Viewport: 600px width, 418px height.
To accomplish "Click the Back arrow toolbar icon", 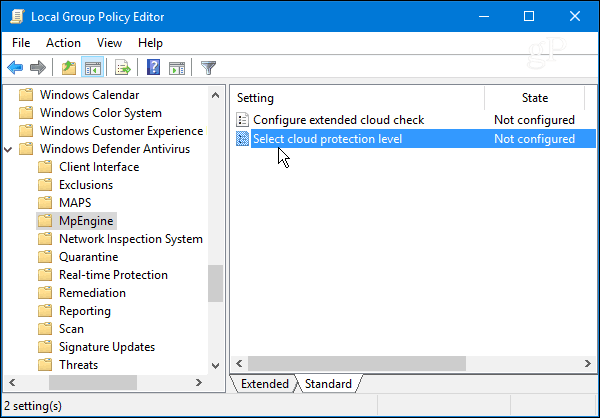I will (15, 68).
